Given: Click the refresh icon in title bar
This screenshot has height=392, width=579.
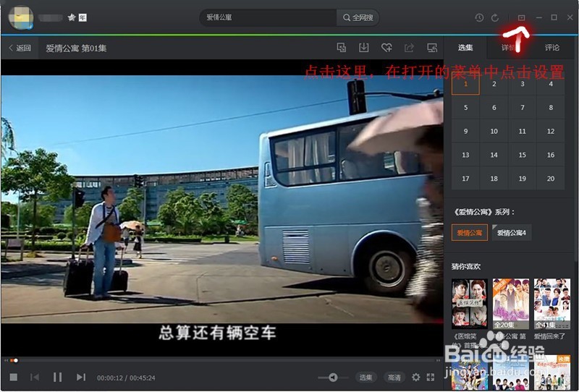Looking at the screenshot, I should (x=495, y=17).
